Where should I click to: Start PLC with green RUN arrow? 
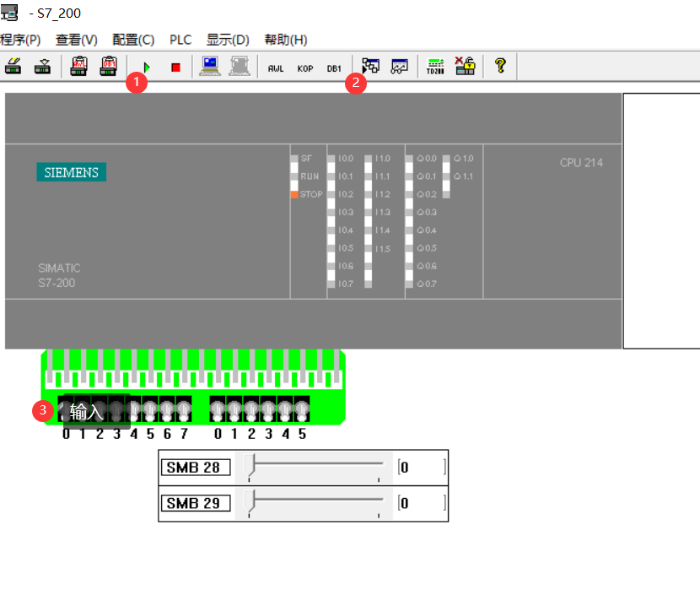pyautogui.click(x=147, y=68)
